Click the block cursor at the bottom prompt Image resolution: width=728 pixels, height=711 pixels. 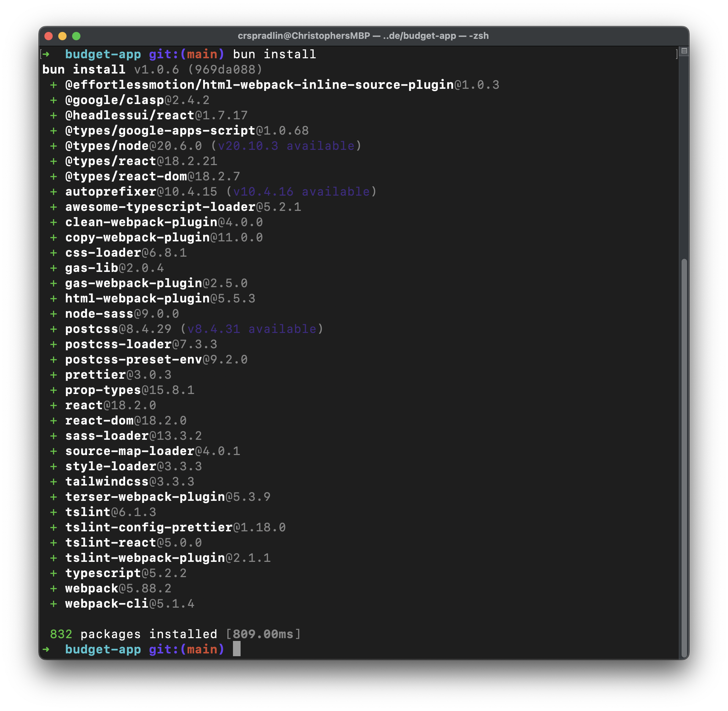pyautogui.click(x=237, y=649)
